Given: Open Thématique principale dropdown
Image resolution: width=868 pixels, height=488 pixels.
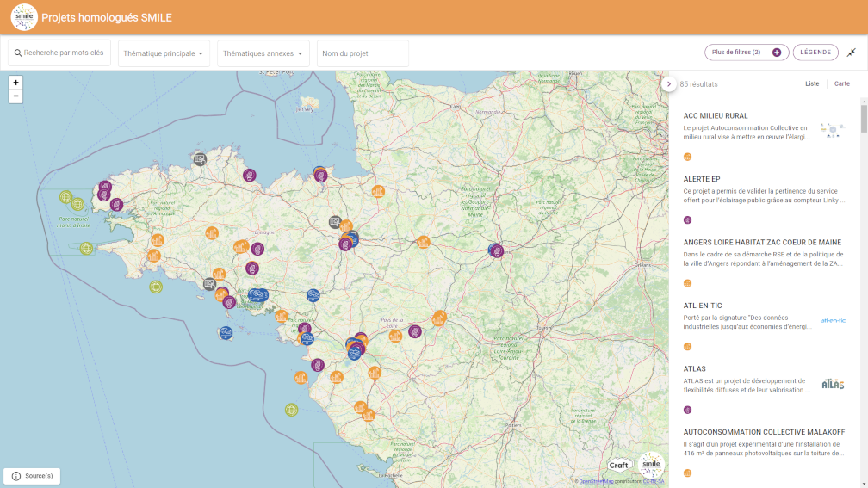Looking at the screenshot, I should click(x=164, y=53).
